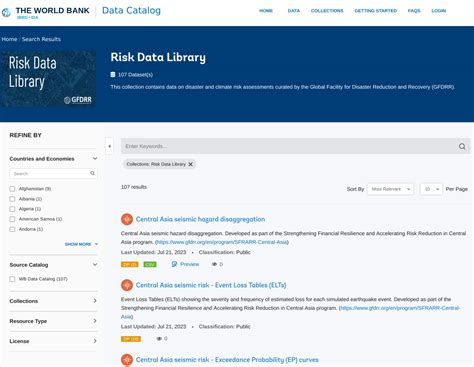
Task: Open the results per page dropdown
Action: click(x=431, y=189)
